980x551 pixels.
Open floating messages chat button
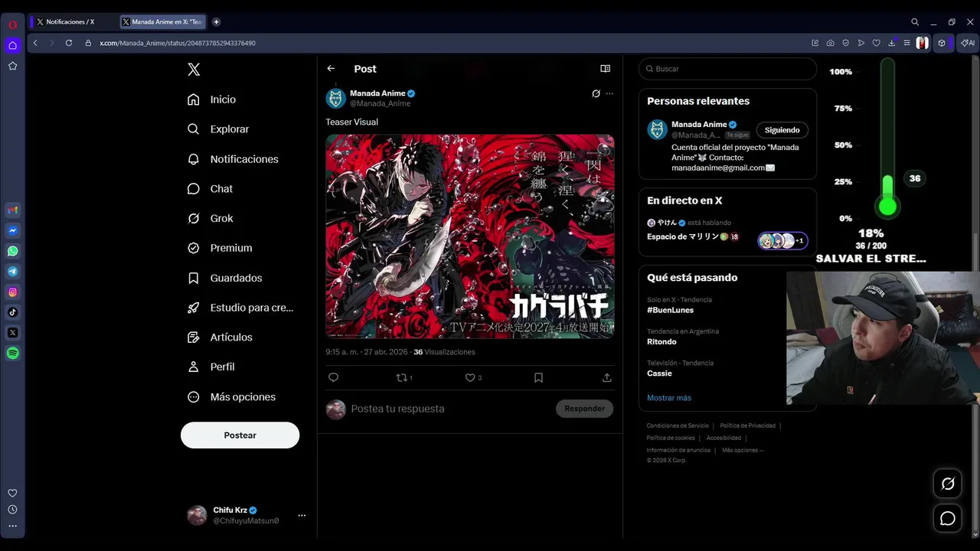pyautogui.click(x=948, y=519)
